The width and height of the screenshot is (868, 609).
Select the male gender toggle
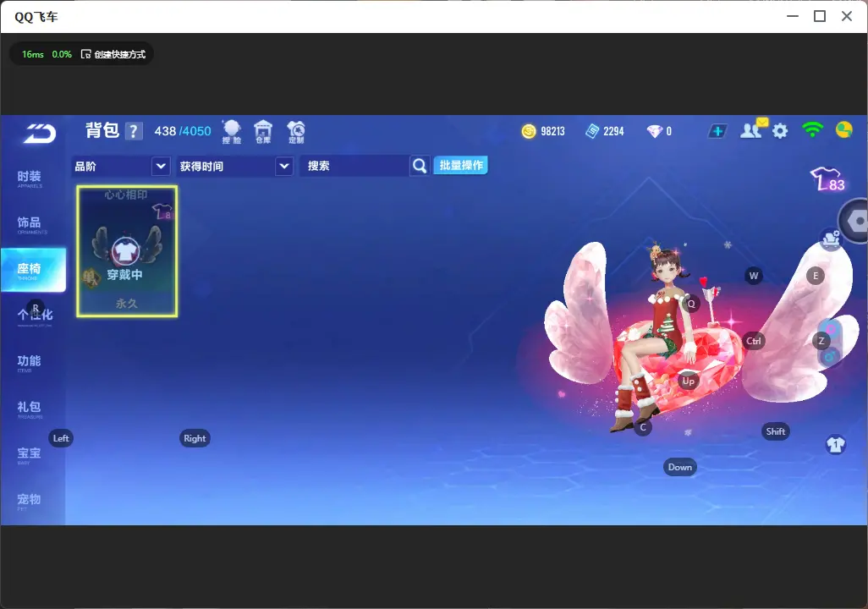pos(830,356)
